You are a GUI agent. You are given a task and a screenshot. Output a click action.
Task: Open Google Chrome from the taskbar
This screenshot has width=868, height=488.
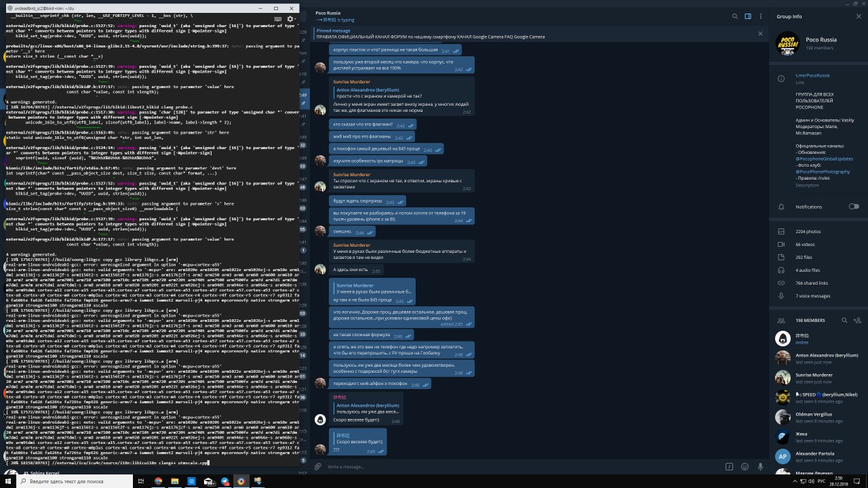pyautogui.click(x=159, y=481)
